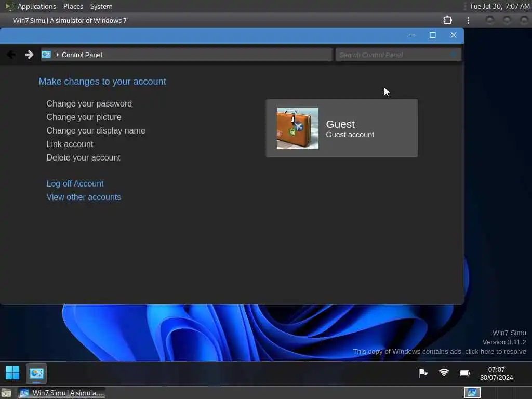Choose Link account option

coord(70,144)
